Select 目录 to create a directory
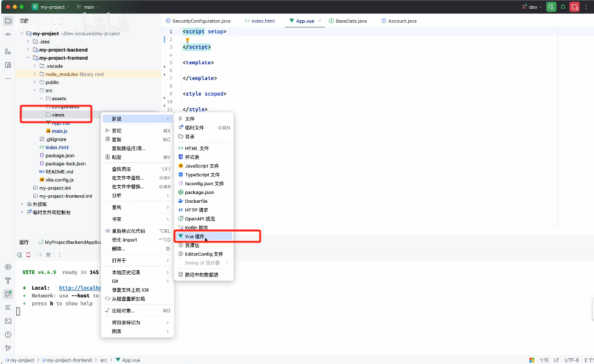The width and height of the screenshot is (594, 364). [203, 137]
